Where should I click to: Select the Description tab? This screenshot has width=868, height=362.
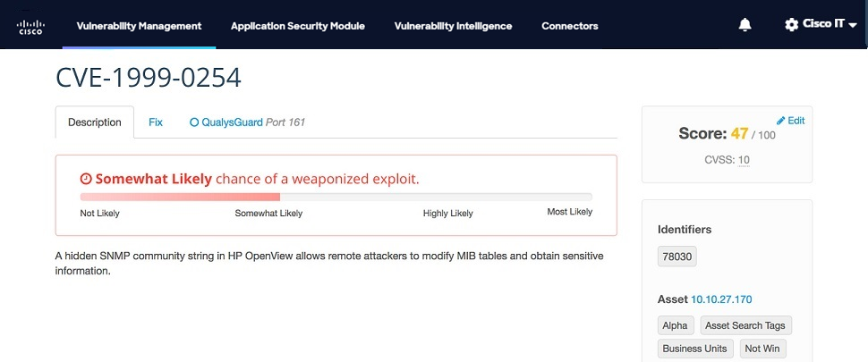(95, 122)
